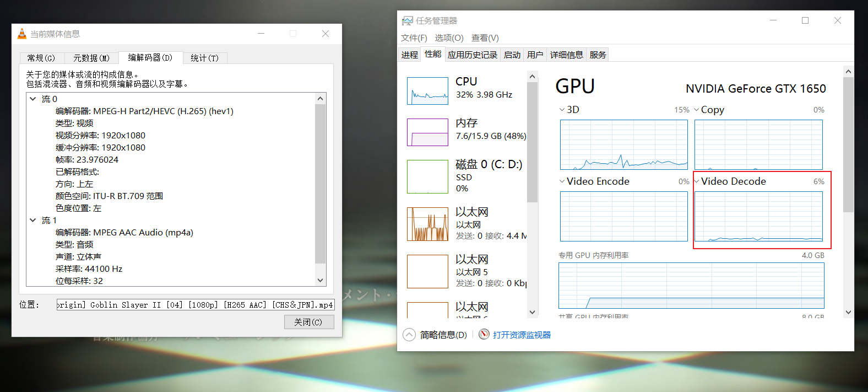Screen dimensions: 868x392
Task: Open the Video Encode engine dropdown
Action: click(562, 181)
